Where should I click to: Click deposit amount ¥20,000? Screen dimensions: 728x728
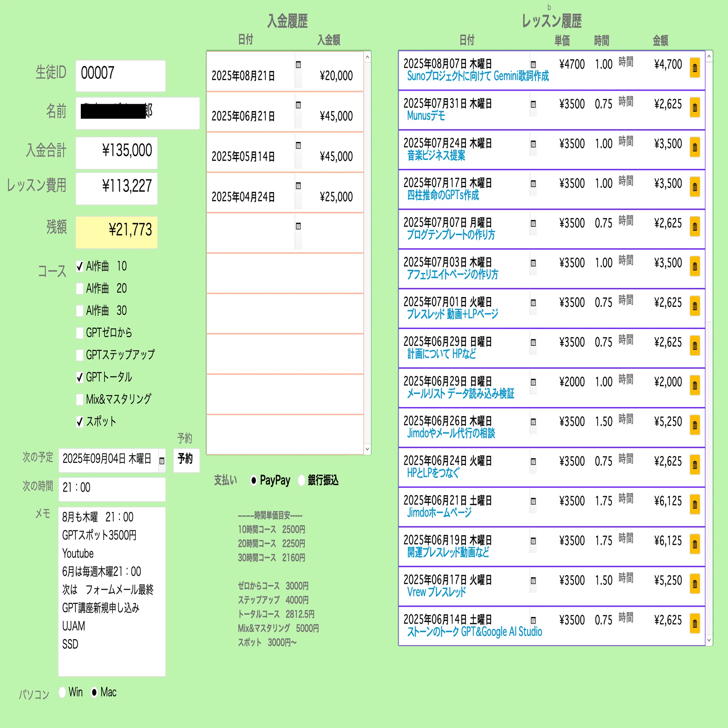click(336, 76)
